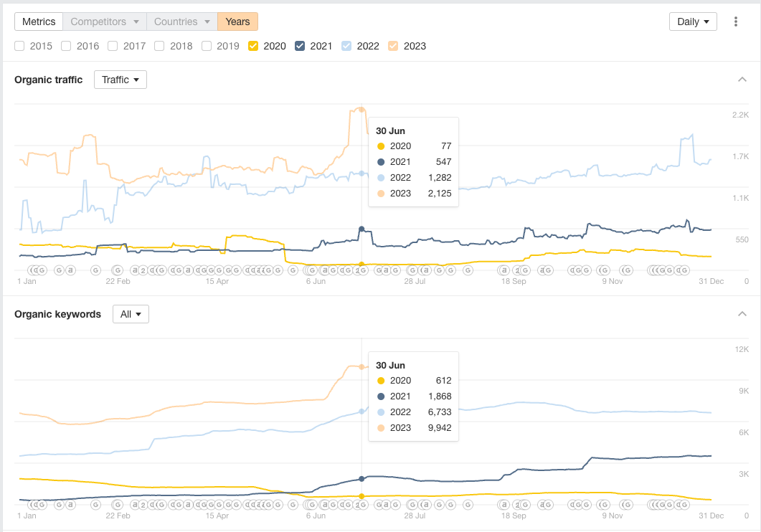Click the 12K axis label on keywords chart
The width and height of the screenshot is (761, 532).
(x=742, y=349)
